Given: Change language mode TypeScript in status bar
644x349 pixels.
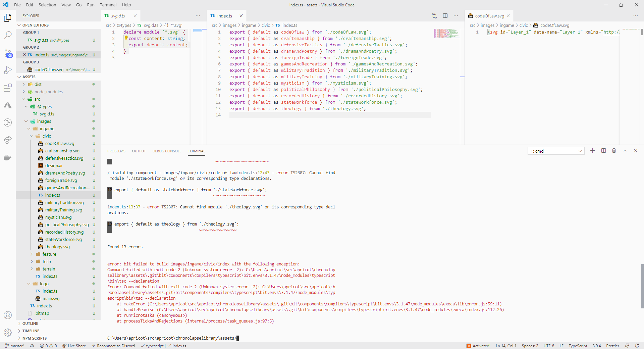Looking at the screenshot, I should (578, 346).
